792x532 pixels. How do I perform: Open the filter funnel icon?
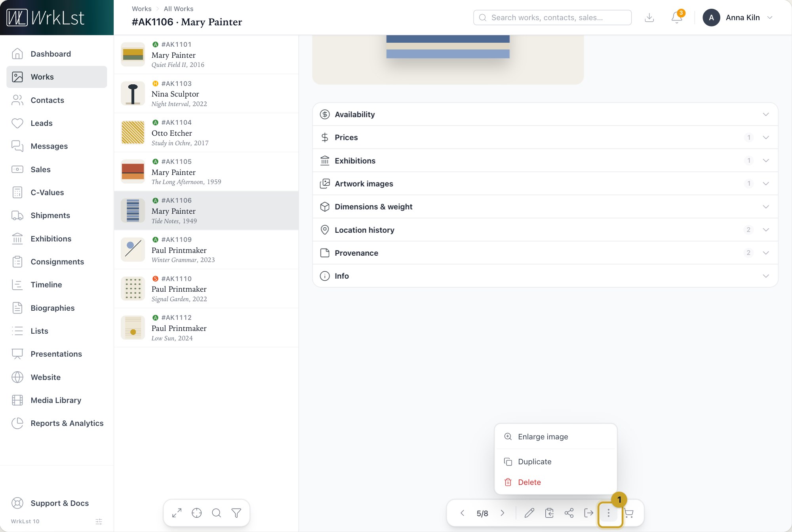236,513
